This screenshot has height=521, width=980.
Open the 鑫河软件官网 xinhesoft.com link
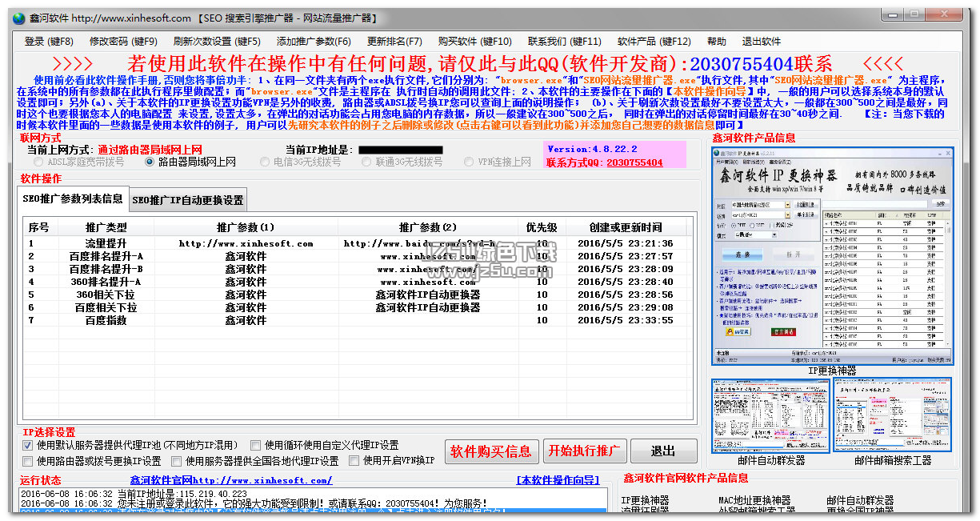click(231, 480)
